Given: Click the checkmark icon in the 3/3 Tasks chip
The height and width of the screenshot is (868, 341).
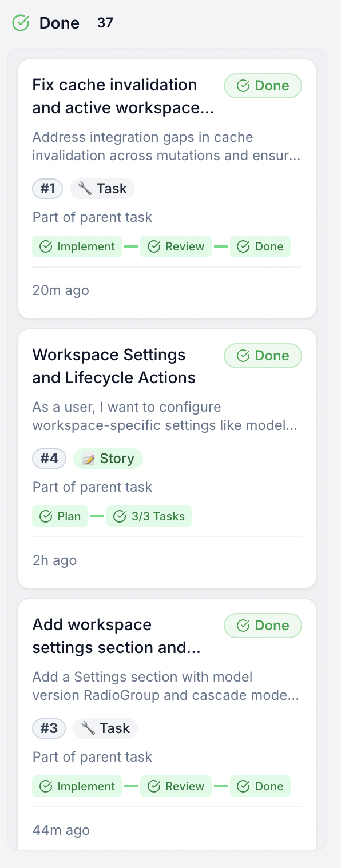Looking at the screenshot, I should pos(120,516).
